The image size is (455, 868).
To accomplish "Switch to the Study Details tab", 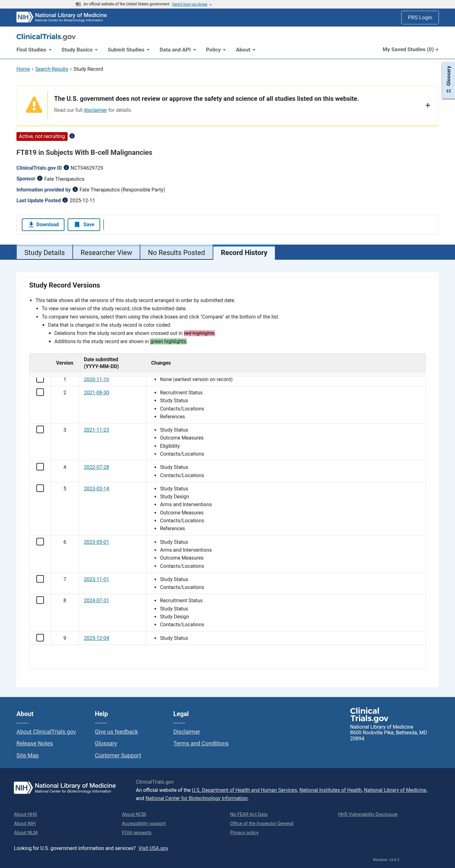I will (x=45, y=252).
